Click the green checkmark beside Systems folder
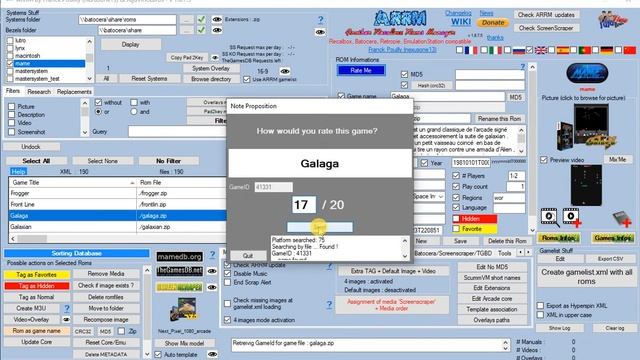 (x=201, y=19)
